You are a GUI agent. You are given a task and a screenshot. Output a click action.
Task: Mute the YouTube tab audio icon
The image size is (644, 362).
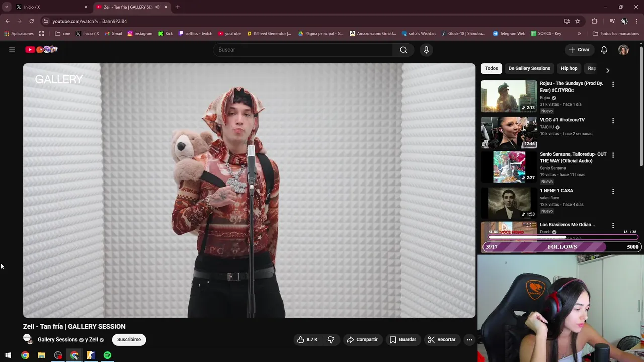coord(157,7)
